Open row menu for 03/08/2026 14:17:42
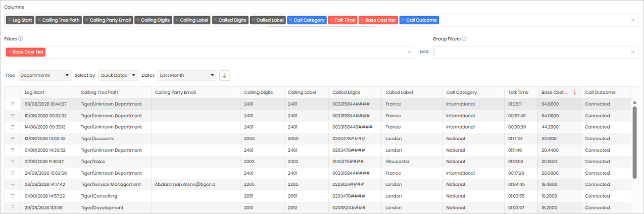The image size is (644, 214). point(13,185)
